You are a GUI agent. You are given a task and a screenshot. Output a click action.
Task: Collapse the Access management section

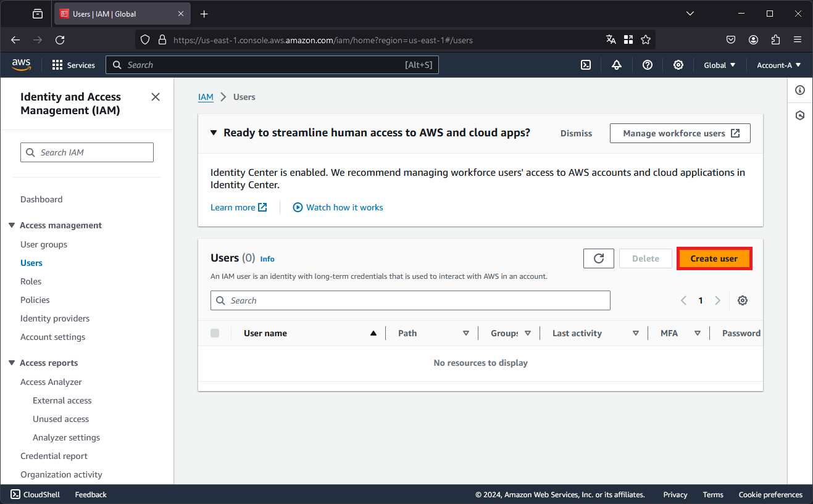(x=12, y=225)
